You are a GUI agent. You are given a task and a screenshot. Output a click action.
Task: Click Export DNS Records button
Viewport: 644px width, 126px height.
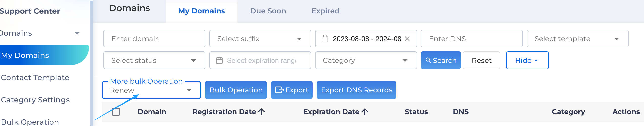[x=356, y=90]
